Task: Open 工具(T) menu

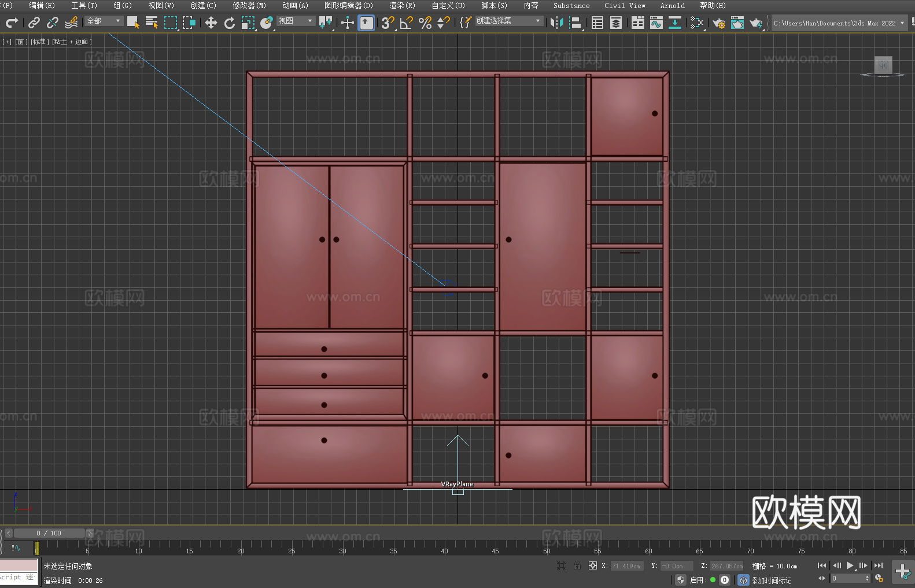Action: (84, 5)
